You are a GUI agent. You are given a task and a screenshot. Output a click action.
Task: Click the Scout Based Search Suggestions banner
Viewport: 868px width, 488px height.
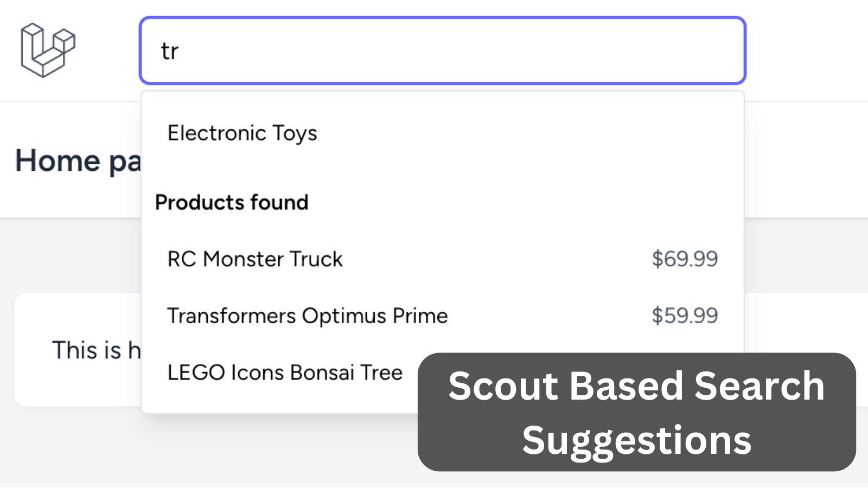[636, 412]
